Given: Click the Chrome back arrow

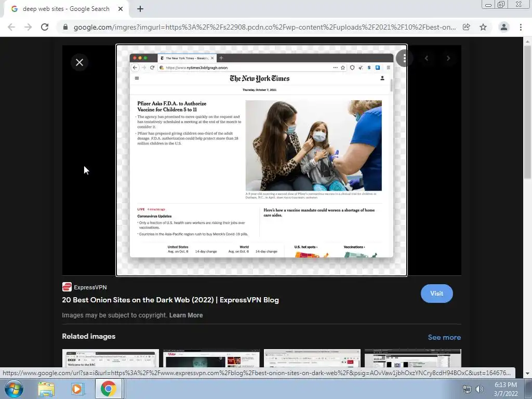Looking at the screenshot, I should [11, 27].
